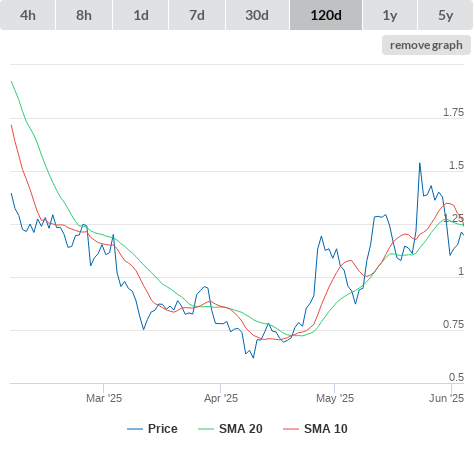Open the 7d time range tab
Viewport: 474px width, 455px height.
(197, 15)
